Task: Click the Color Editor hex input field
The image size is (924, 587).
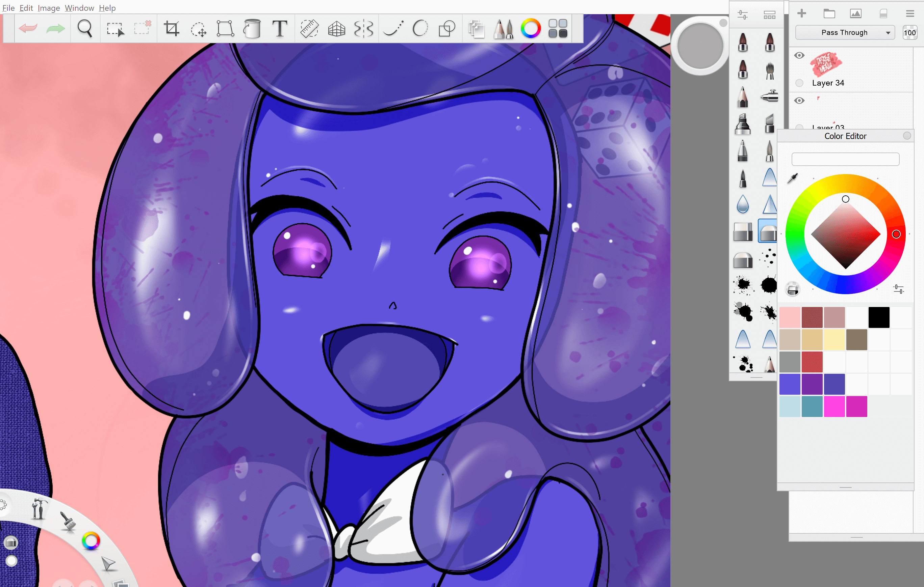Action: [x=845, y=159]
